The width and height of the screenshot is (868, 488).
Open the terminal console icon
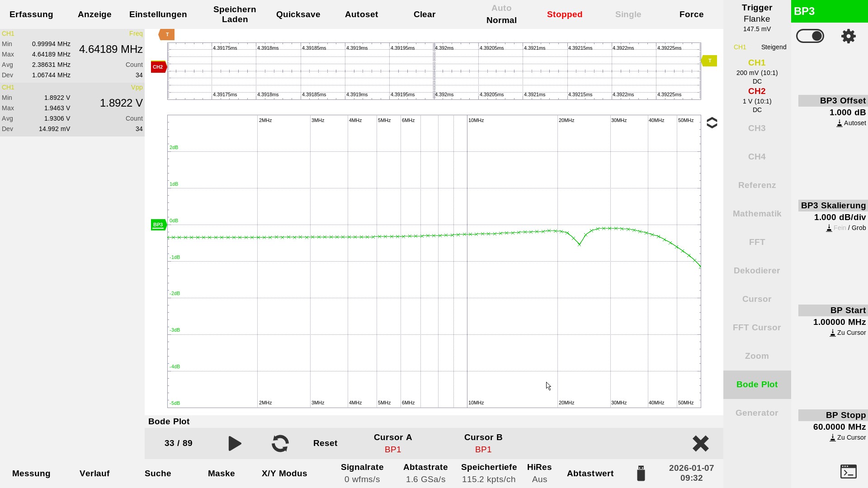pos(848,471)
